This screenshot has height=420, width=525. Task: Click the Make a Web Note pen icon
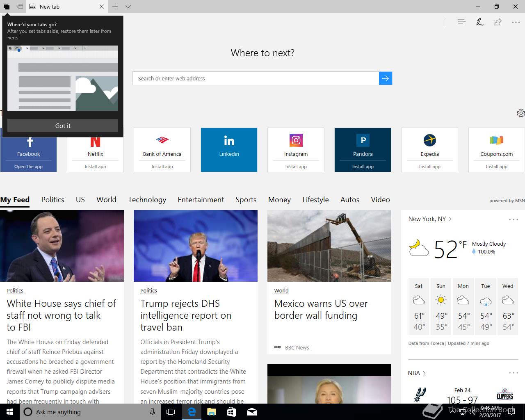(x=479, y=22)
